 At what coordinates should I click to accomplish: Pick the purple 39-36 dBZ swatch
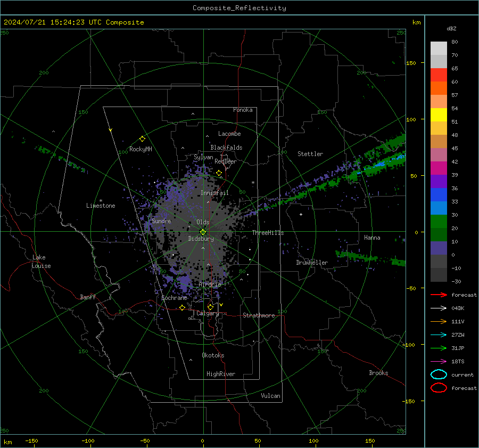(x=439, y=181)
